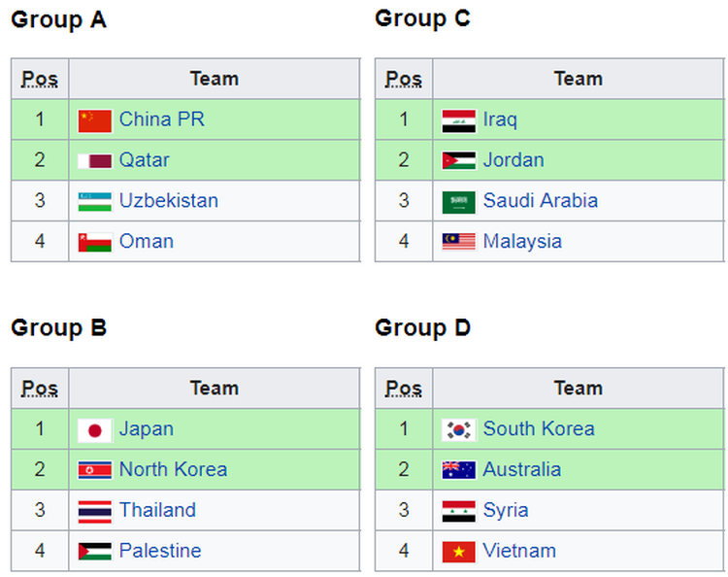Click the Oman flag icon

pos(94,242)
